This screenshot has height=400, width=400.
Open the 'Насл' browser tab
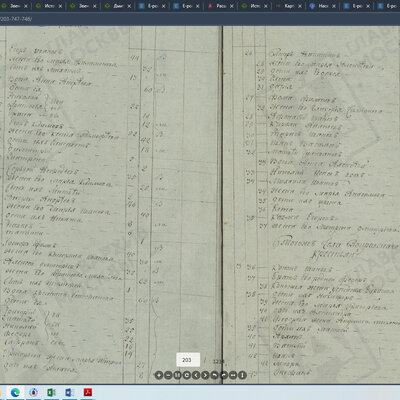click(323, 6)
